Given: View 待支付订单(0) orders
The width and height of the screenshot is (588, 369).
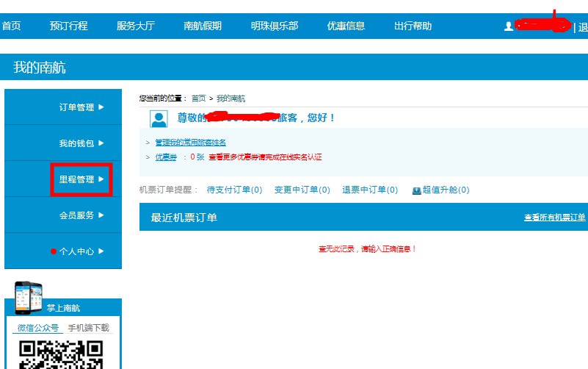Looking at the screenshot, I should 234,190.
